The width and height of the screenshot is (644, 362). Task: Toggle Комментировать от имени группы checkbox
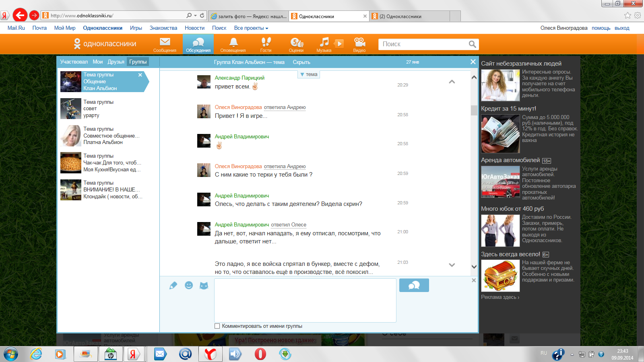click(x=217, y=326)
